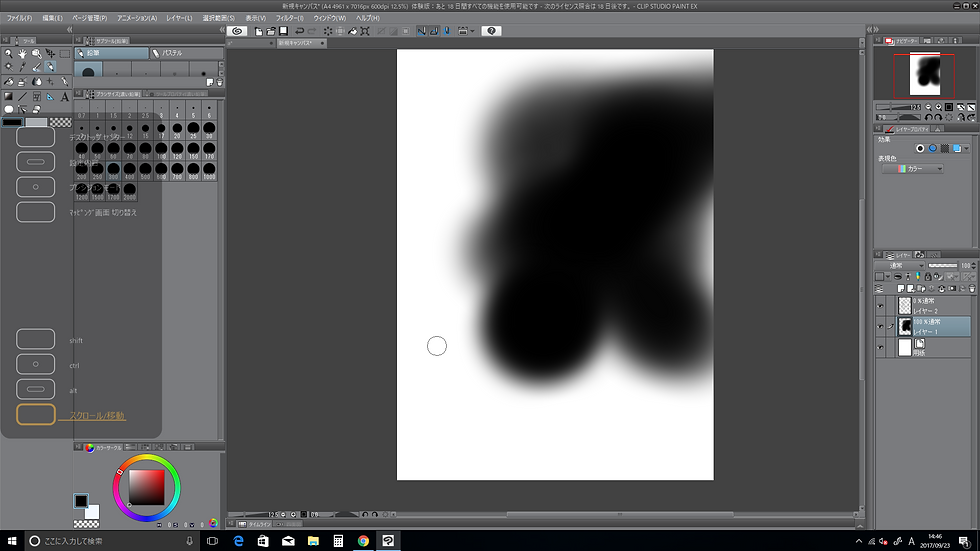Image resolution: width=980 pixels, height=551 pixels.
Task: Select the gradient tool
Action: [x=9, y=96]
